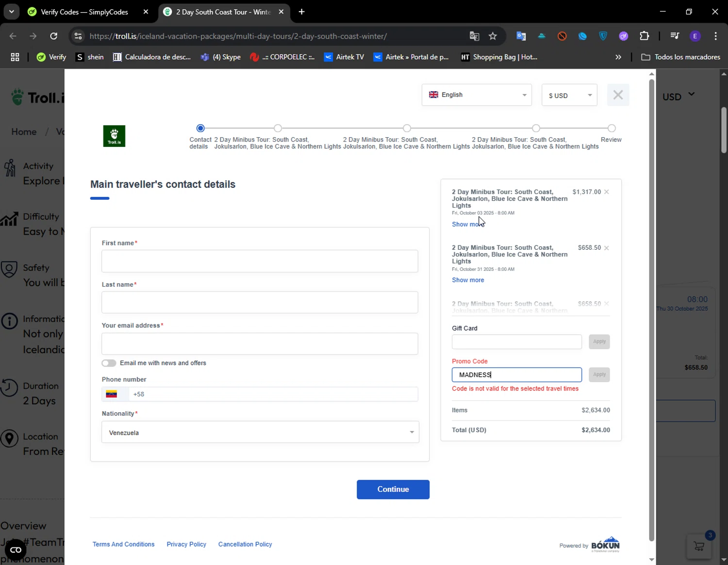This screenshot has height=565, width=728.
Task: Click the browser address bar URL
Action: coord(238,36)
